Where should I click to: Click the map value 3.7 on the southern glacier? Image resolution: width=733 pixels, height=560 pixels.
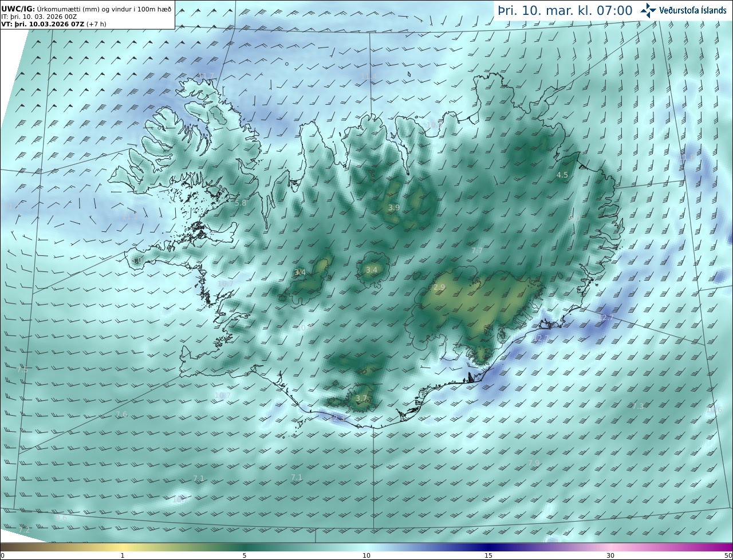361,398
